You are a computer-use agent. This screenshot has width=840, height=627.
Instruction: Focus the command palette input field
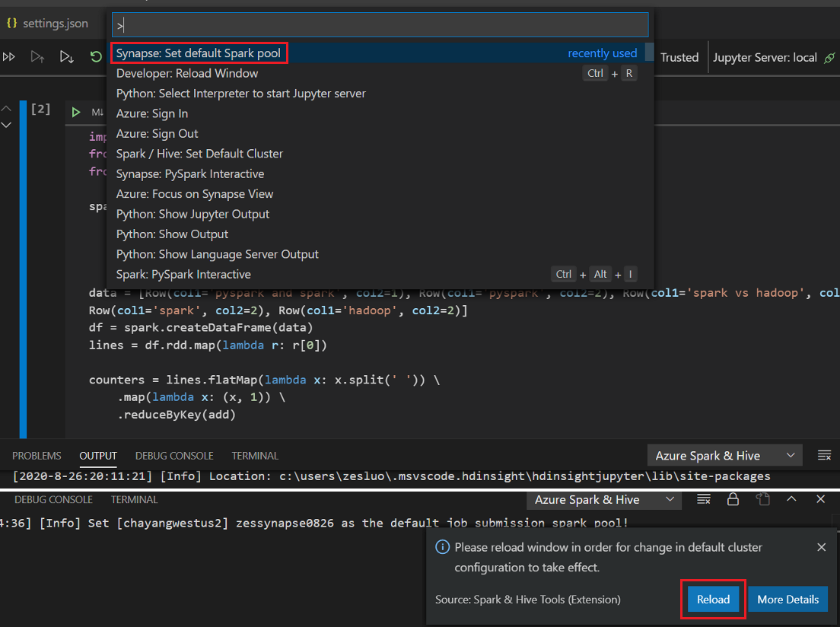click(380, 25)
